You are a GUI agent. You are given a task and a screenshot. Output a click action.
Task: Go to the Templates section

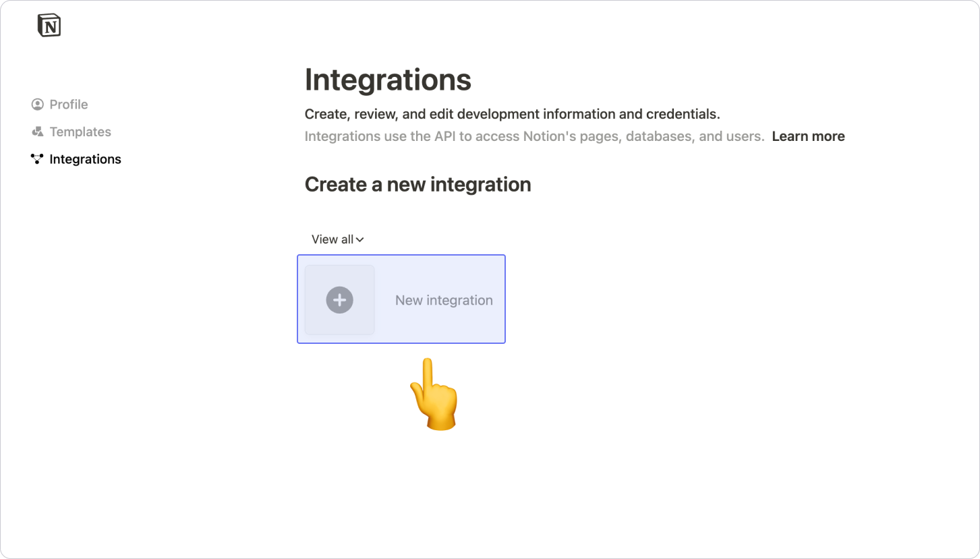[80, 132]
